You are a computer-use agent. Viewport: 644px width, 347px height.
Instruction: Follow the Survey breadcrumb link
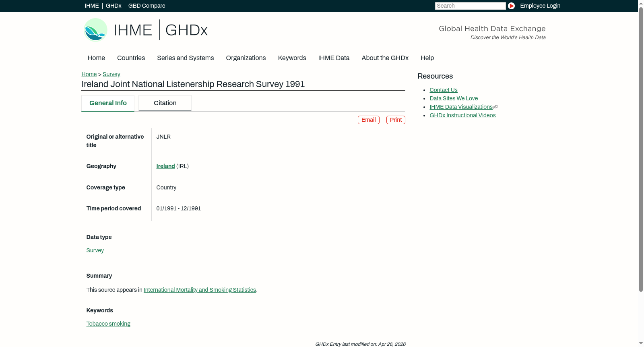[111, 74]
